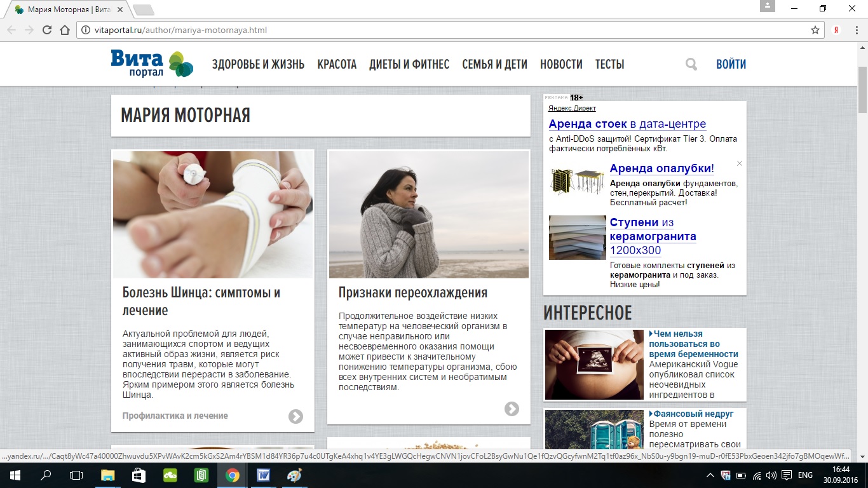This screenshot has height=488, width=868.
Task: Open the Windows Store taskbar icon
Action: click(x=139, y=475)
